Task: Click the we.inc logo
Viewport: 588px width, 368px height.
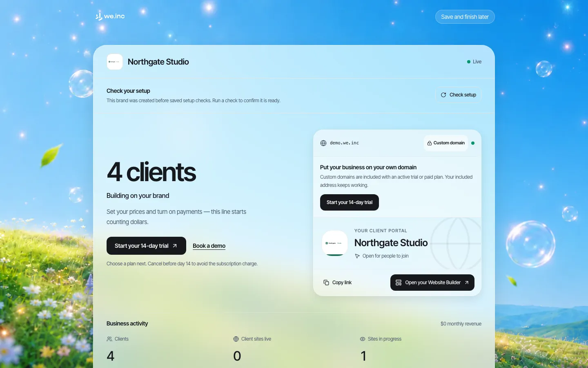Action: click(x=110, y=16)
